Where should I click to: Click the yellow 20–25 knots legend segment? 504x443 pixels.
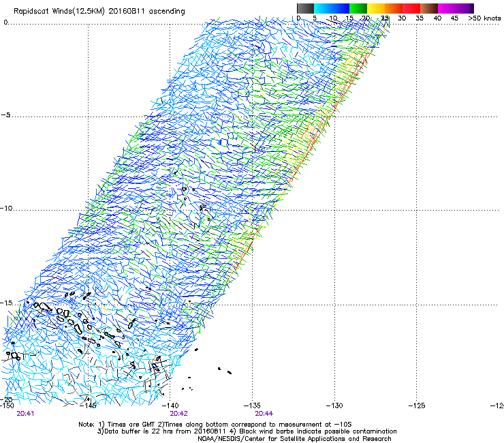[x=376, y=8]
